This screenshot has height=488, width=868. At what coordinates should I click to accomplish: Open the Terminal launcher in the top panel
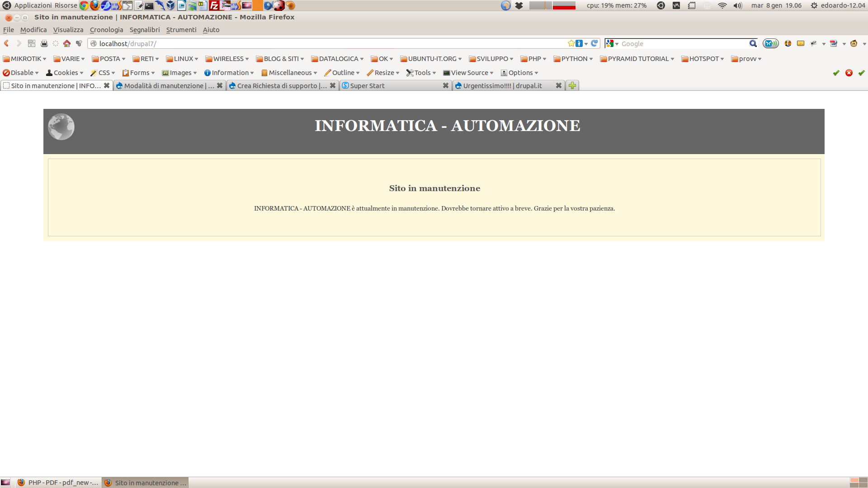click(149, 5)
